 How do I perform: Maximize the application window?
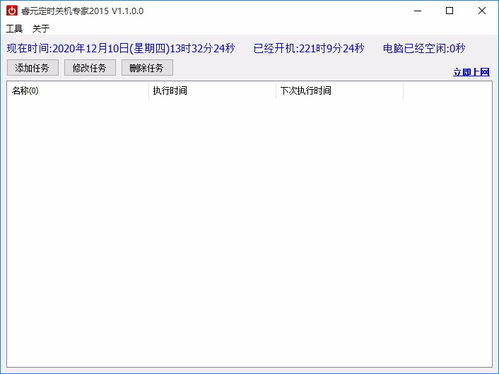(449, 11)
